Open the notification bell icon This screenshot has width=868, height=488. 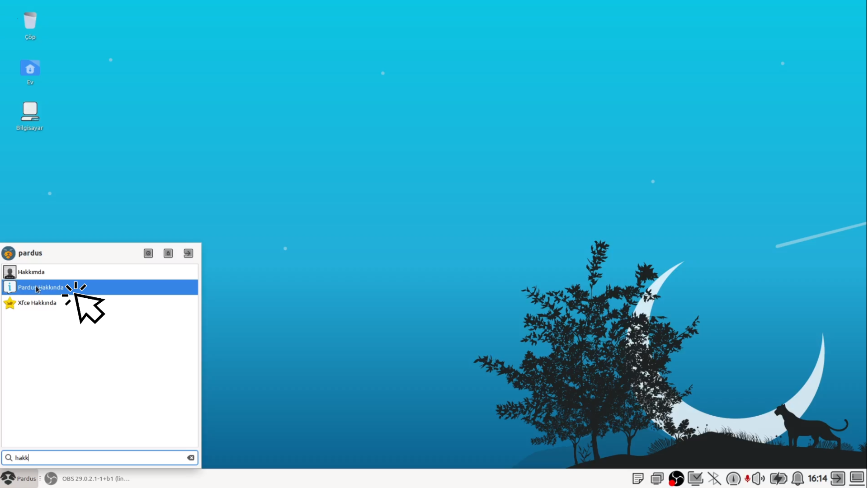tap(798, 479)
